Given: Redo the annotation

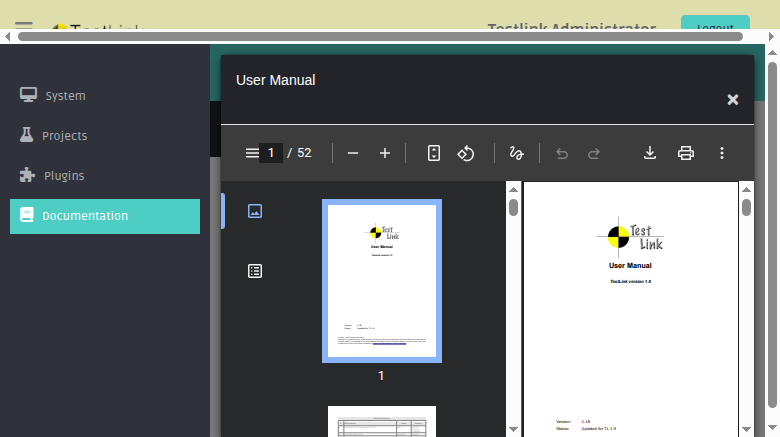Looking at the screenshot, I should (594, 154).
